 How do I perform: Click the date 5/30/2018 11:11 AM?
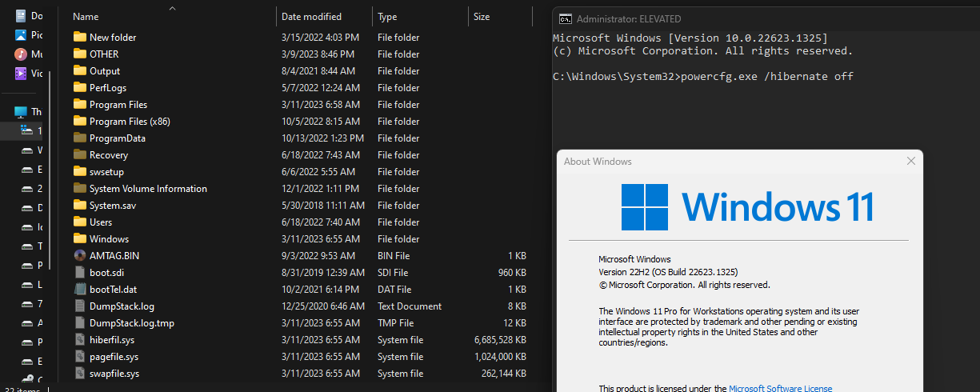tap(323, 205)
